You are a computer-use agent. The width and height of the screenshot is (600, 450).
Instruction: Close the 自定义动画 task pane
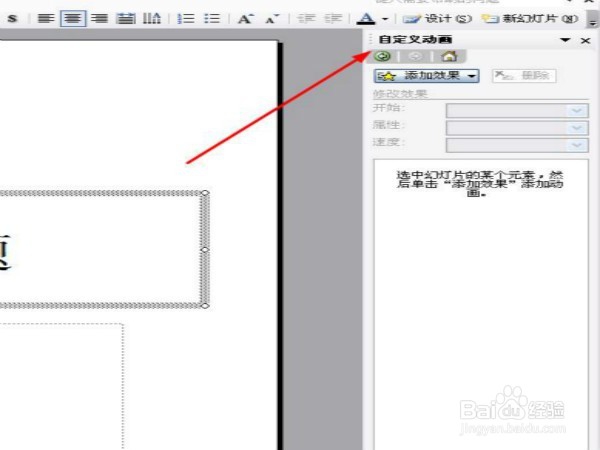coord(585,40)
